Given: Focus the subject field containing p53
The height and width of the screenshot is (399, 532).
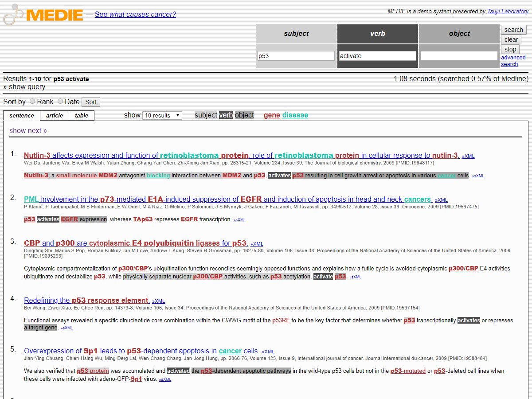Looking at the screenshot, I should (296, 56).
